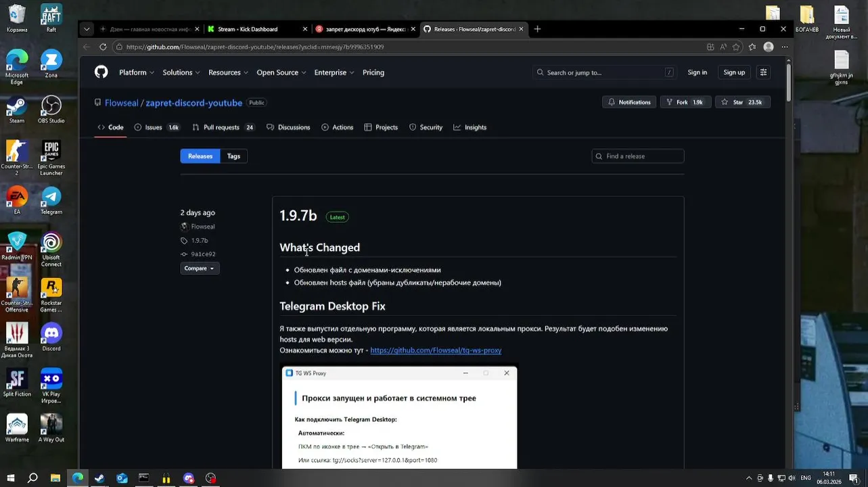Image resolution: width=868 pixels, height=487 pixels.
Task: Expand the Compare dropdown
Action: tap(200, 269)
